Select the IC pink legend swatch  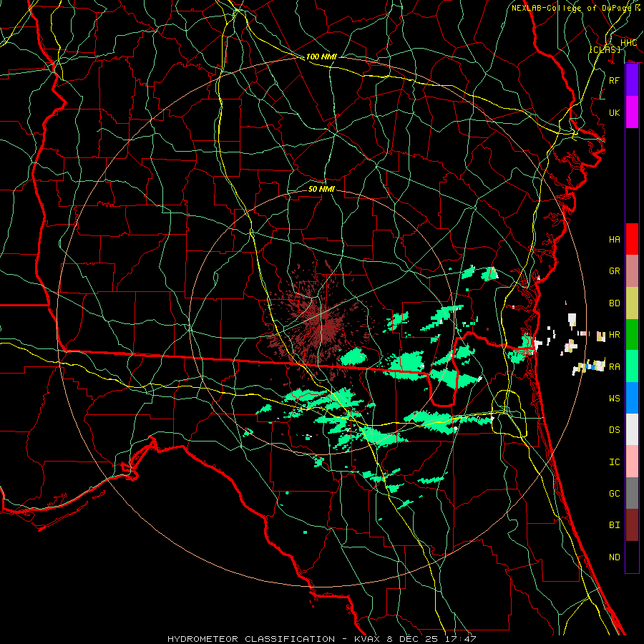point(632,462)
